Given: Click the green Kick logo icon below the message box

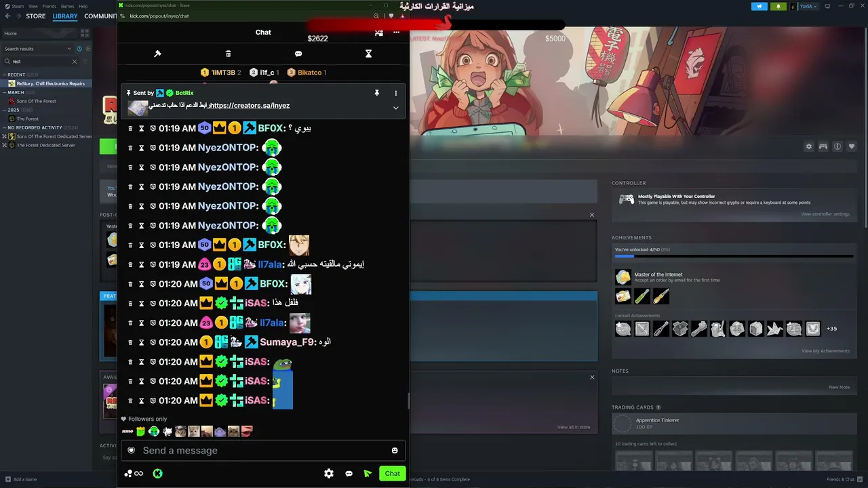Looking at the screenshot, I should point(157,474).
